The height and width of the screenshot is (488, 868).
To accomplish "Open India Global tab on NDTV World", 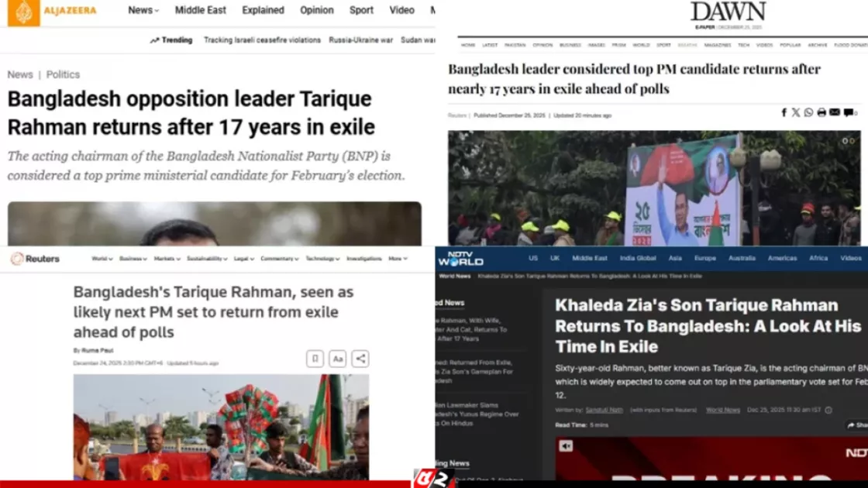I will click(x=638, y=258).
